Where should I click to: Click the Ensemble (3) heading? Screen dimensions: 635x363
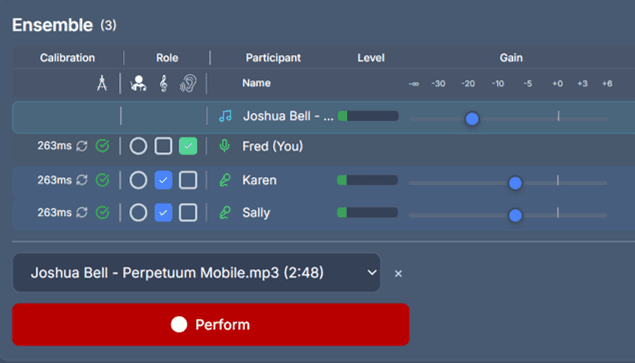tap(64, 25)
